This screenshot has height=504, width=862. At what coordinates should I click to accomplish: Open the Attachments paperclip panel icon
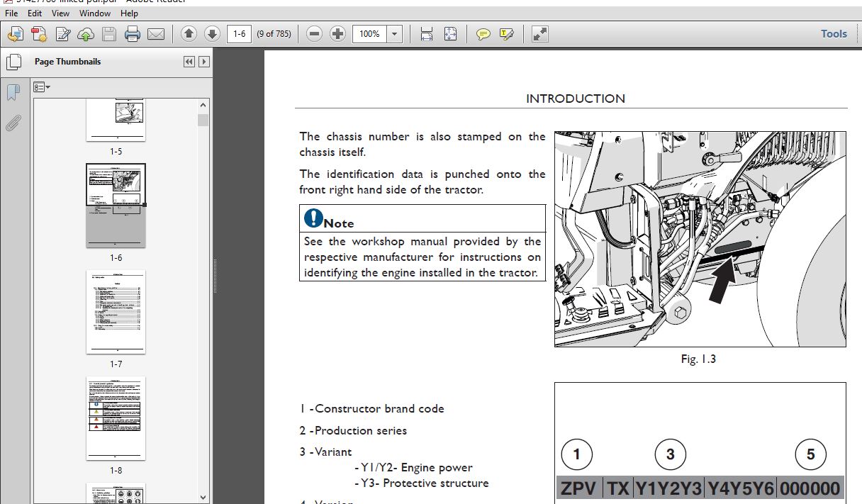pyautogui.click(x=13, y=123)
